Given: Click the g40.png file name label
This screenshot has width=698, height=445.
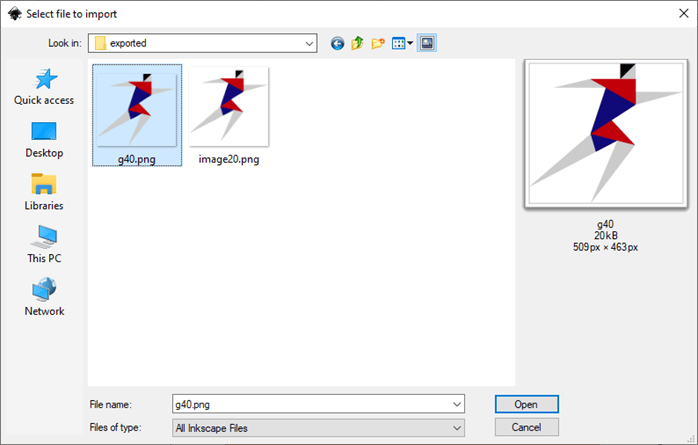Looking at the screenshot, I should click(137, 159).
